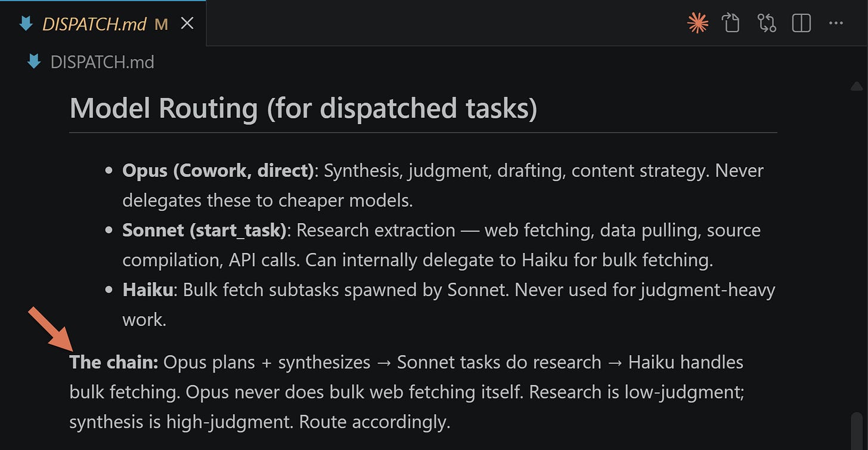Close the DISPATCH.md tab

187,23
